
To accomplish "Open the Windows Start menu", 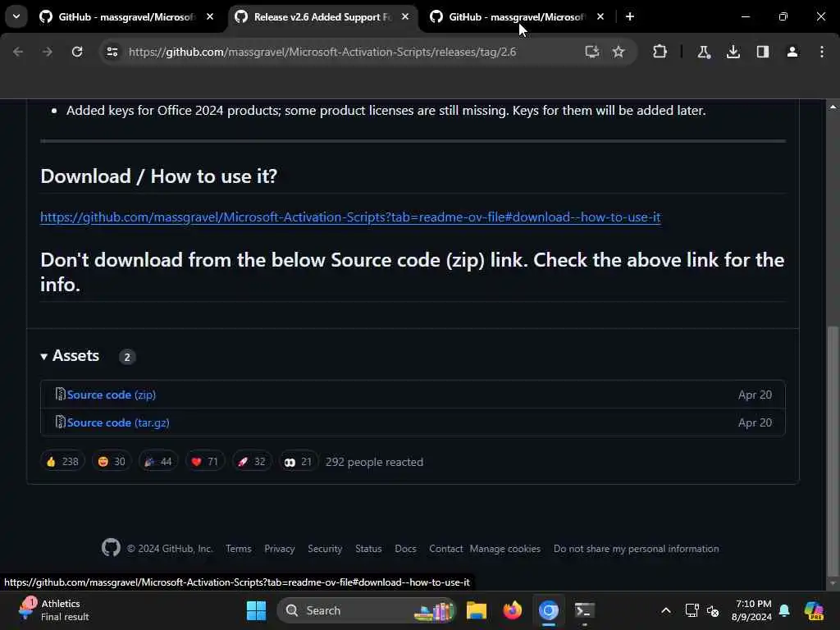I will click(256, 610).
